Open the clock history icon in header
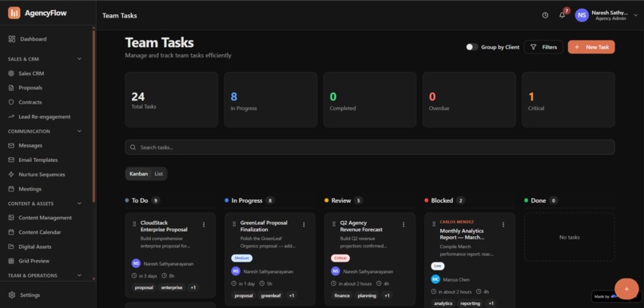Screen dimensions: 644x308 [x=545, y=15]
